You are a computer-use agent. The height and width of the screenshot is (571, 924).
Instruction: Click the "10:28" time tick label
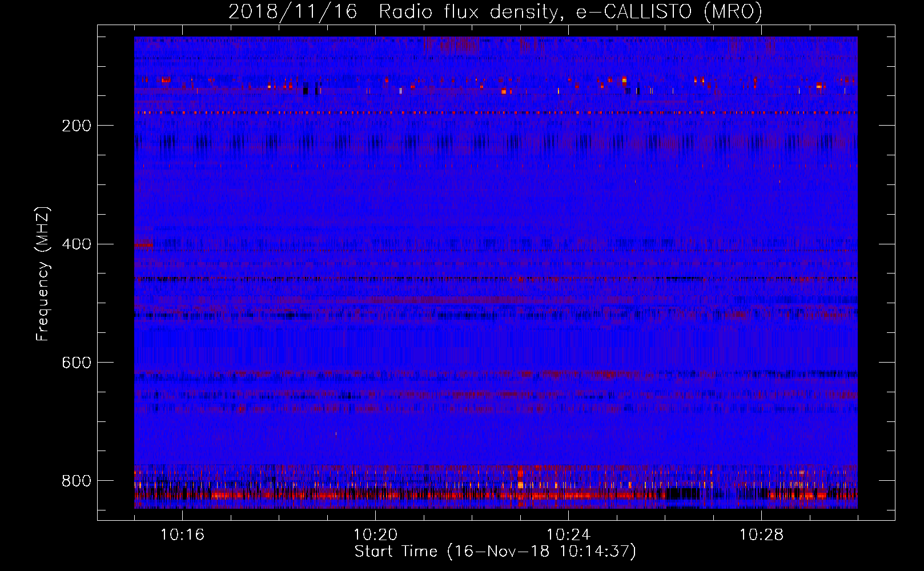coord(761,535)
